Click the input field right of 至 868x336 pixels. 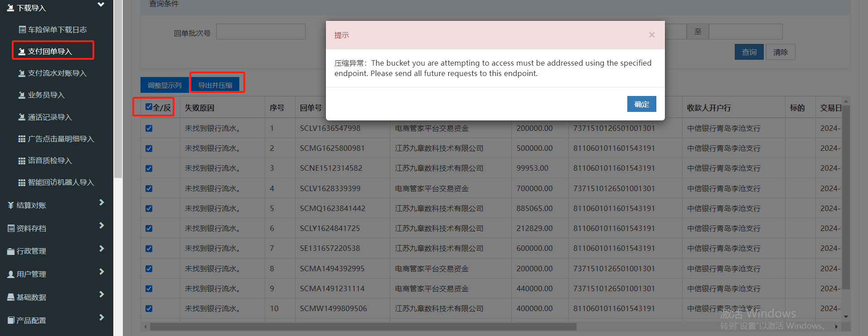coord(746,32)
